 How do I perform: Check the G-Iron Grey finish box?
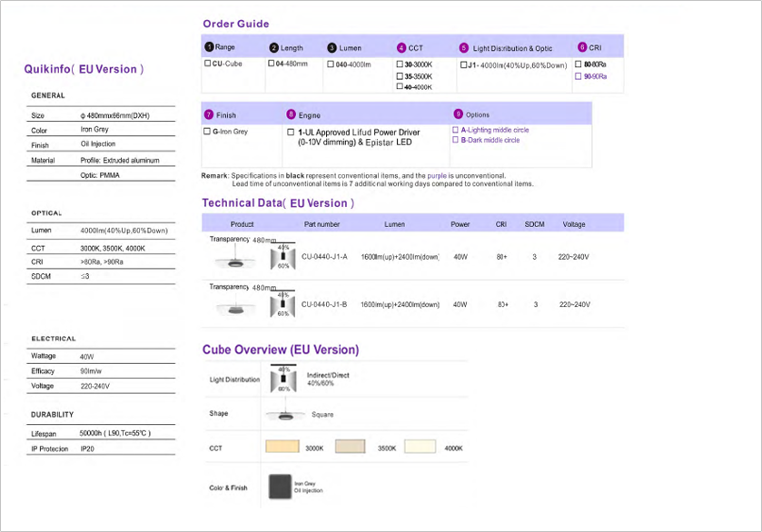[208, 132]
